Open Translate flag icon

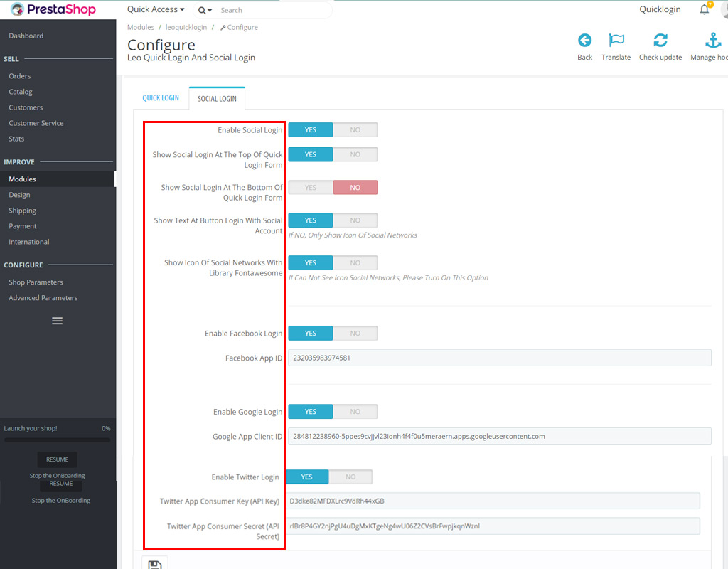click(x=616, y=41)
